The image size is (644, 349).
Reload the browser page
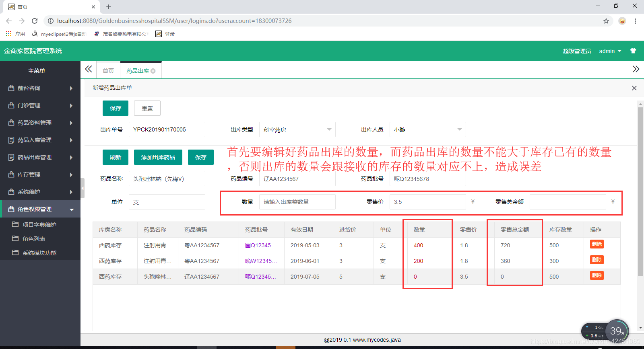point(35,21)
